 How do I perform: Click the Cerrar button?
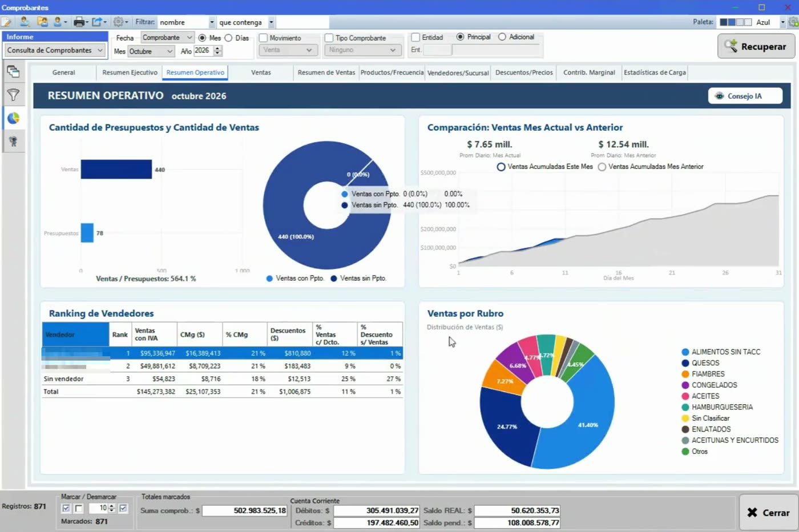point(768,513)
